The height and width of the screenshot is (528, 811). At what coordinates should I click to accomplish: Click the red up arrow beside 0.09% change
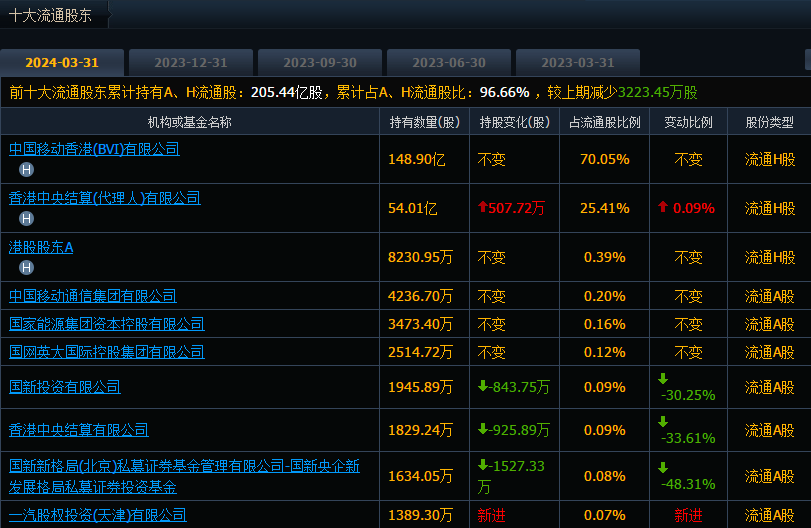(x=663, y=207)
